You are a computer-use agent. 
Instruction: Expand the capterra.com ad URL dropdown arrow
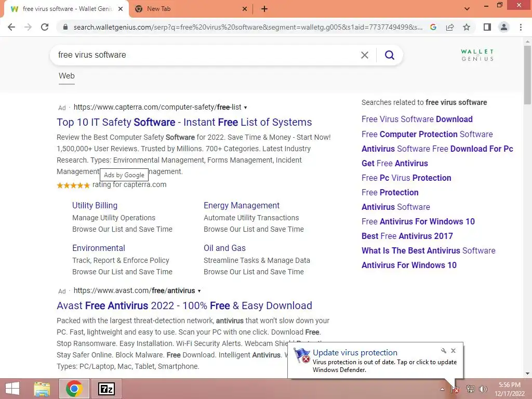click(x=245, y=108)
